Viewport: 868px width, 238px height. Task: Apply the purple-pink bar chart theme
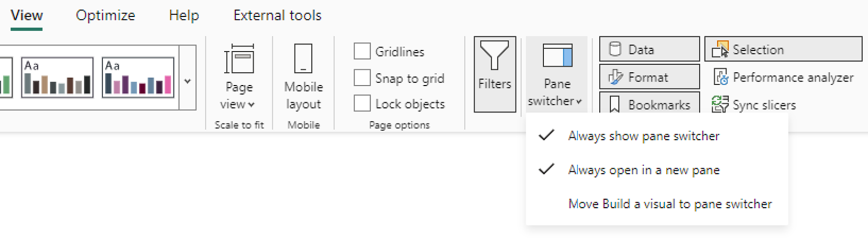(138, 78)
